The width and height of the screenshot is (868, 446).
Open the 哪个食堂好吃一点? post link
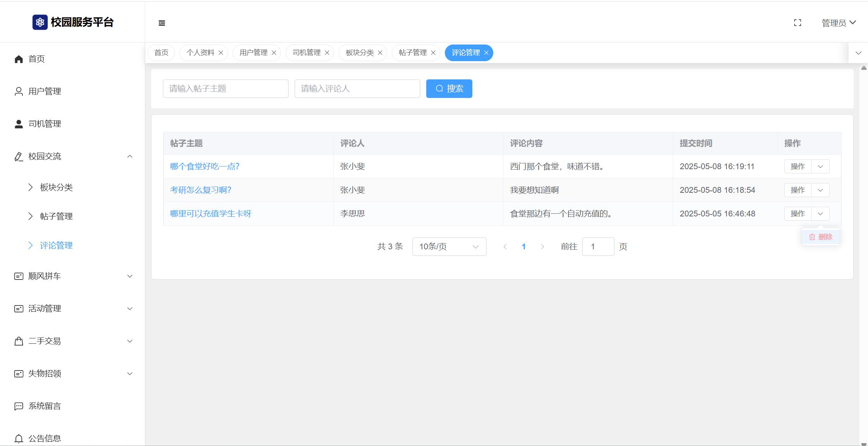tap(205, 166)
